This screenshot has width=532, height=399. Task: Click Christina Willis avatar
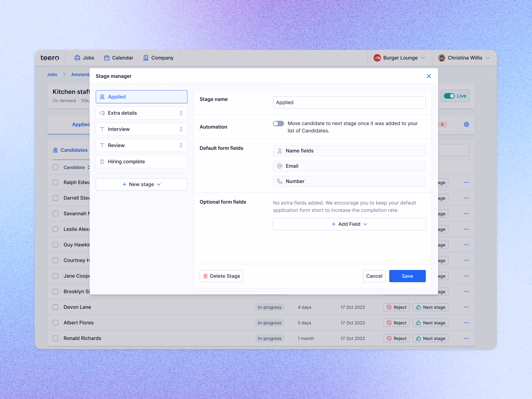click(x=442, y=58)
